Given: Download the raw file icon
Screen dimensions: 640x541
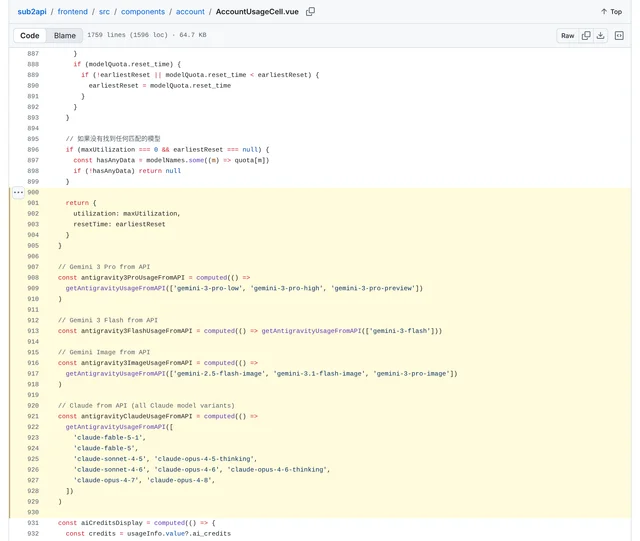Looking at the screenshot, I should click(600, 36).
